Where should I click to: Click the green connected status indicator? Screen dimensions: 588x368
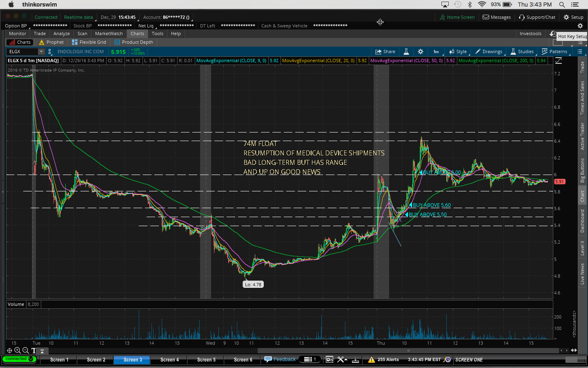(19, 359)
